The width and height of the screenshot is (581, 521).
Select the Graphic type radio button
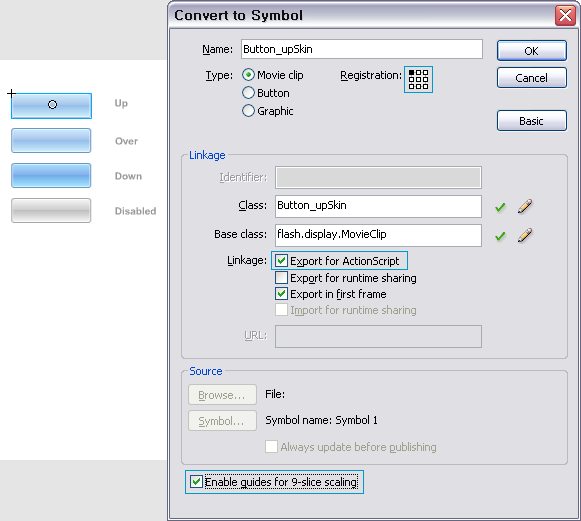248,110
